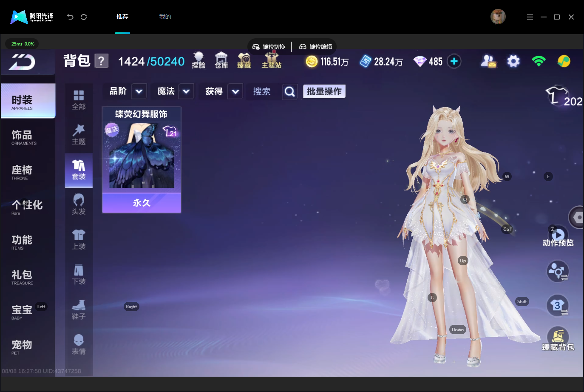Click the purple diamond currency icon

[x=420, y=62]
